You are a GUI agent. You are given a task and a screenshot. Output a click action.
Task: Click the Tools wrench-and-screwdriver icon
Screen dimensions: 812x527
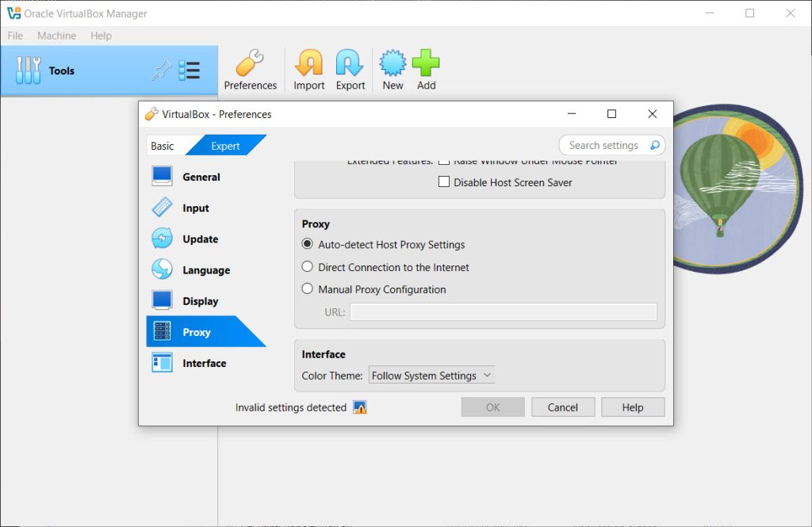28,70
